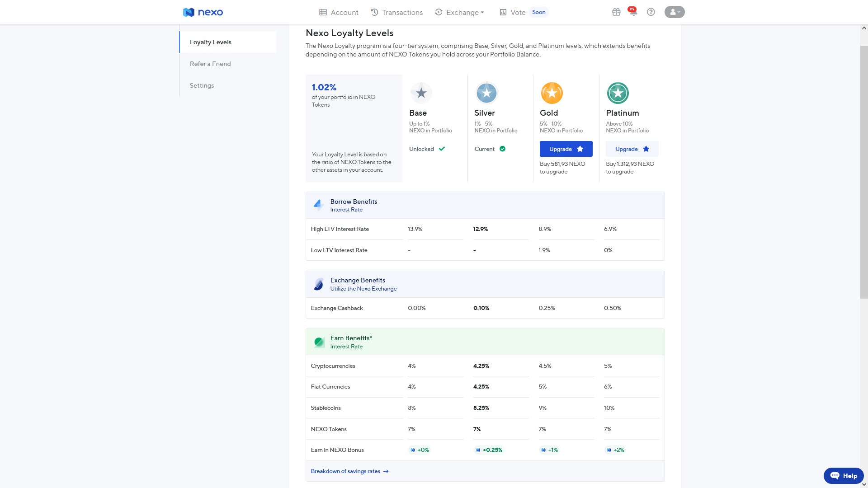Image resolution: width=868 pixels, height=488 pixels.
Task: Click the 0.50% Platinum cashback value
Action: point(613,308)
